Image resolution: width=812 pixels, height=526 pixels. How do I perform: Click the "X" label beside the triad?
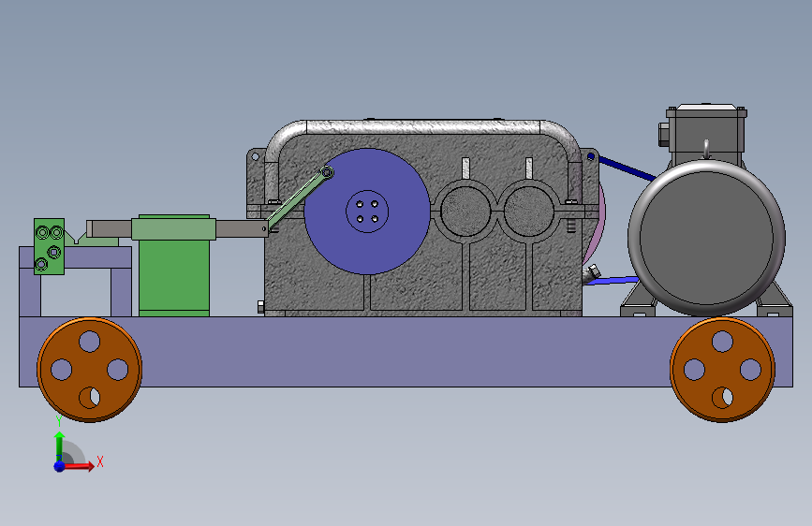[x=100, y=461]
